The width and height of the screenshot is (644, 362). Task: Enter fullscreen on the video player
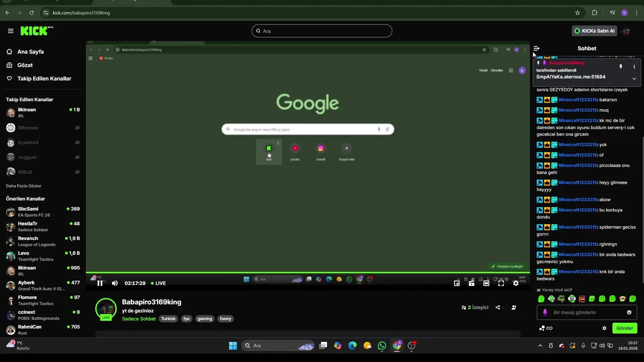(x=501, y=283)
